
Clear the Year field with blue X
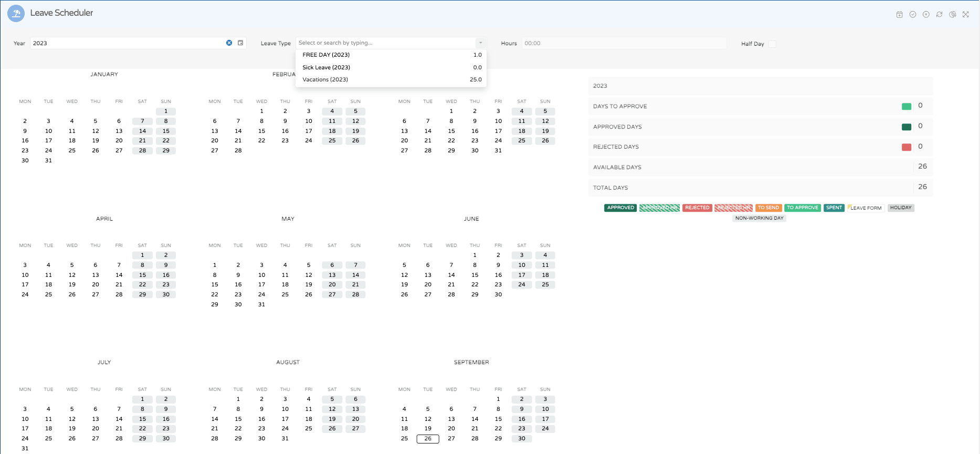229,43
